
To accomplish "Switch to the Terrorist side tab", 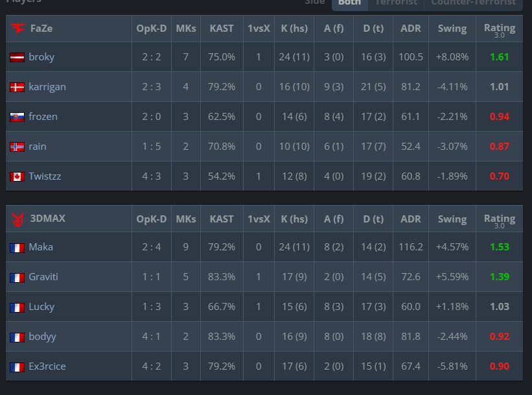I will point(396,3).
